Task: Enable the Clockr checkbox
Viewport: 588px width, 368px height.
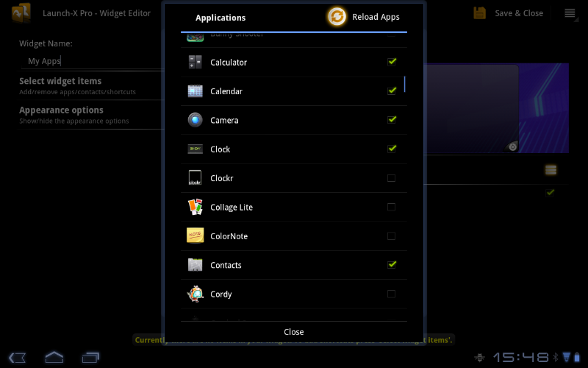Action: (392, 178)
